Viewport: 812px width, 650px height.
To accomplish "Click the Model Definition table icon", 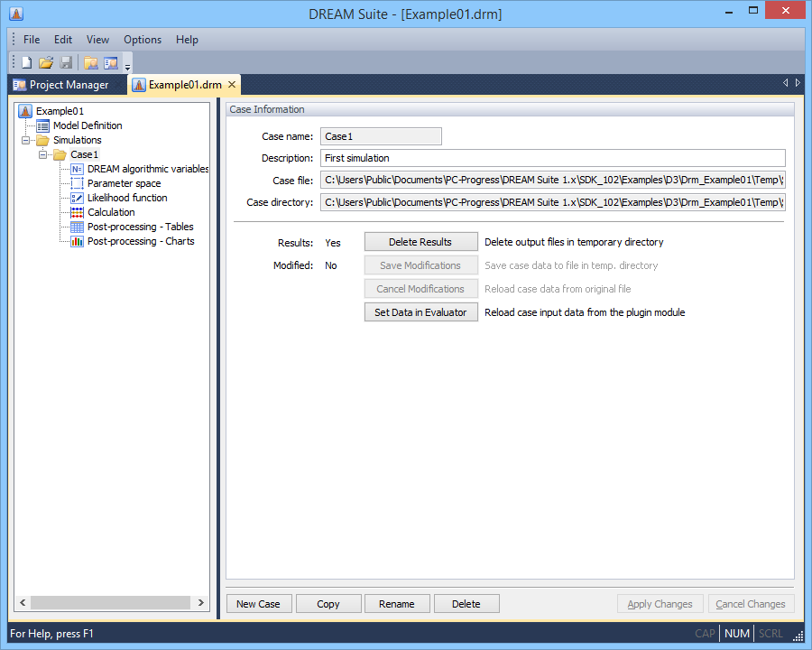I will click(43, 125).
